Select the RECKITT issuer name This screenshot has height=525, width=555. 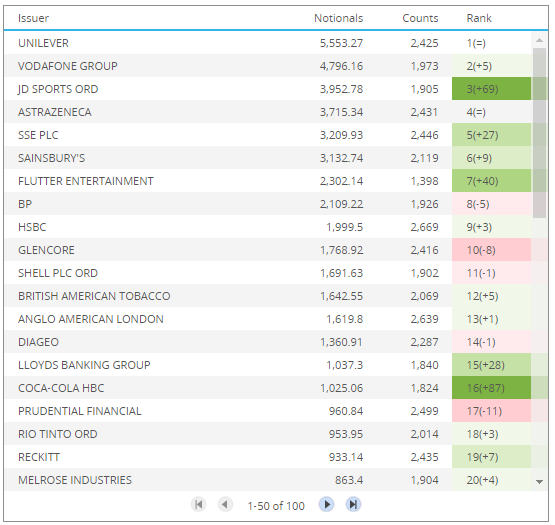click(39, 457)
